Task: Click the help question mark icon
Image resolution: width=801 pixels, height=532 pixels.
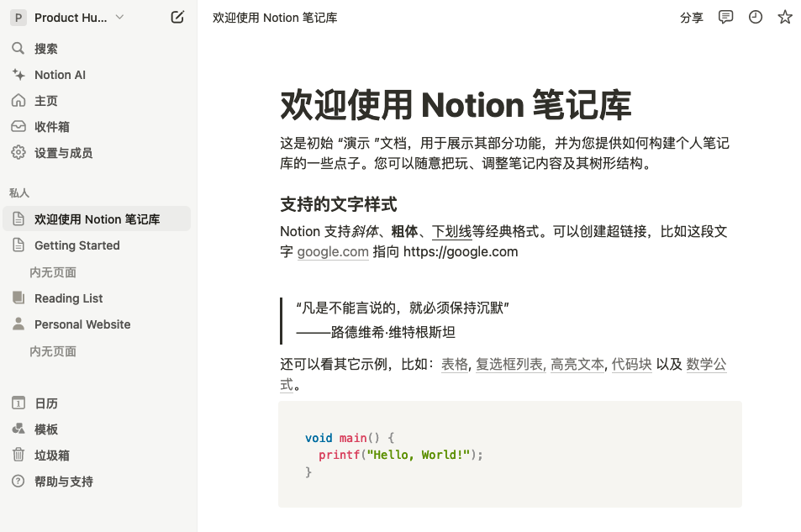Action: [18, 481]
